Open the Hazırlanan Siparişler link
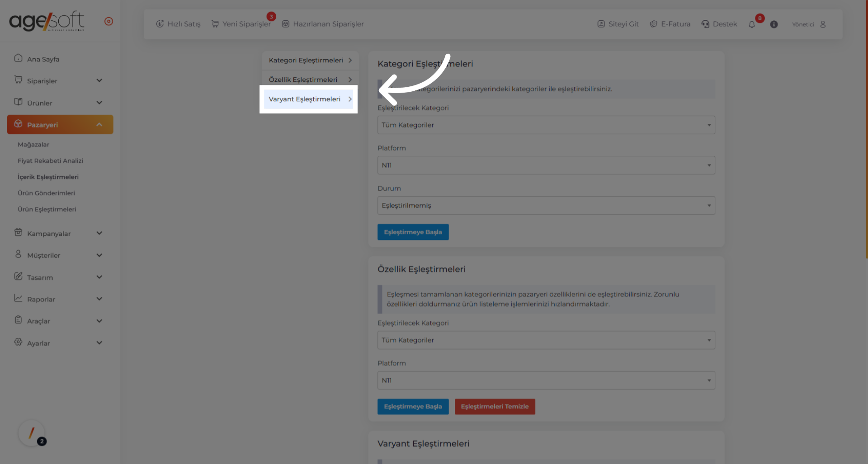The image size is (868, 464). [x=323, y=24]
